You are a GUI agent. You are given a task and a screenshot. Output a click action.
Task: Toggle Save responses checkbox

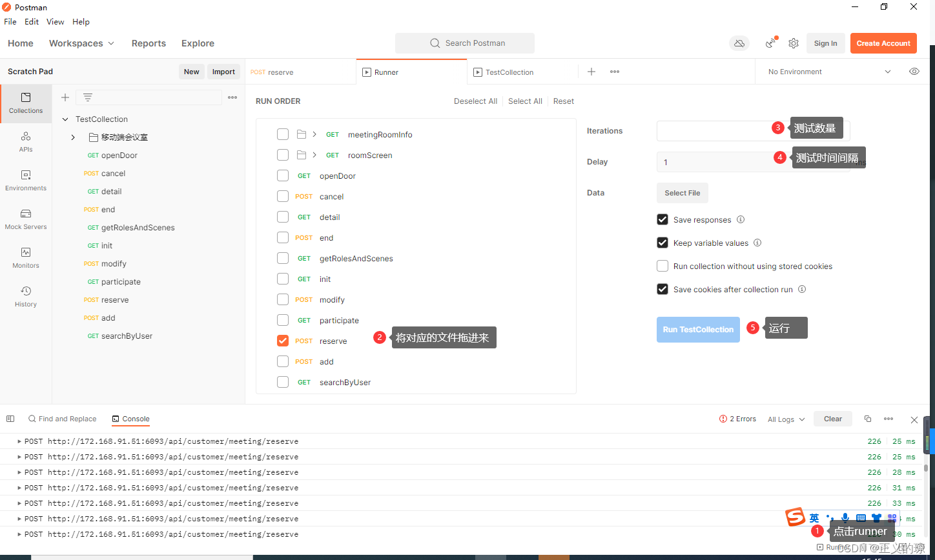tap(663, 219)
